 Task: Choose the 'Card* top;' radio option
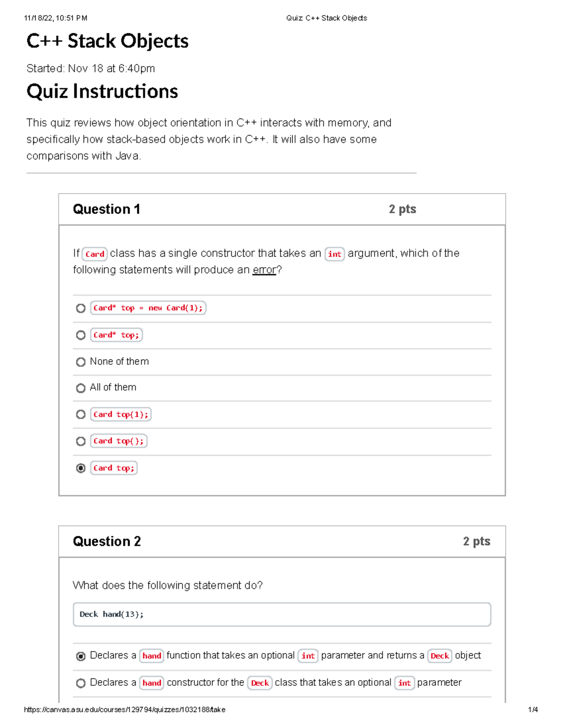[81, 335]
